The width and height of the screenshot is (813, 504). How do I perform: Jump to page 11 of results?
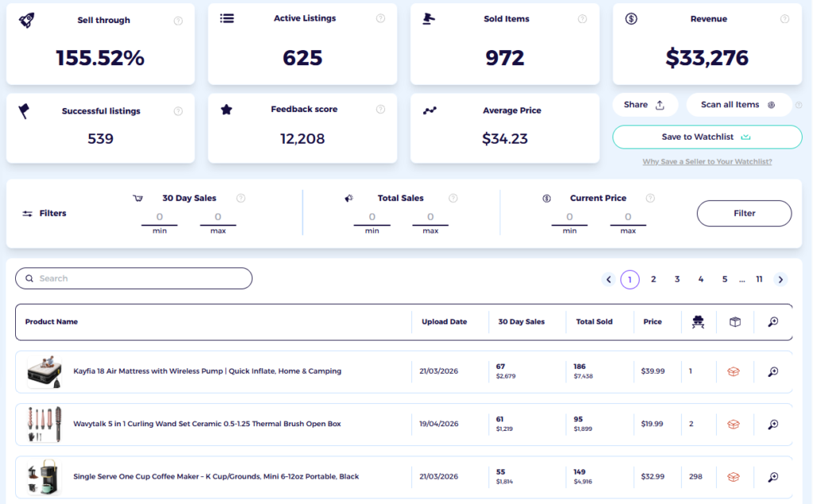pyautogui.click(x=759, y=279)
